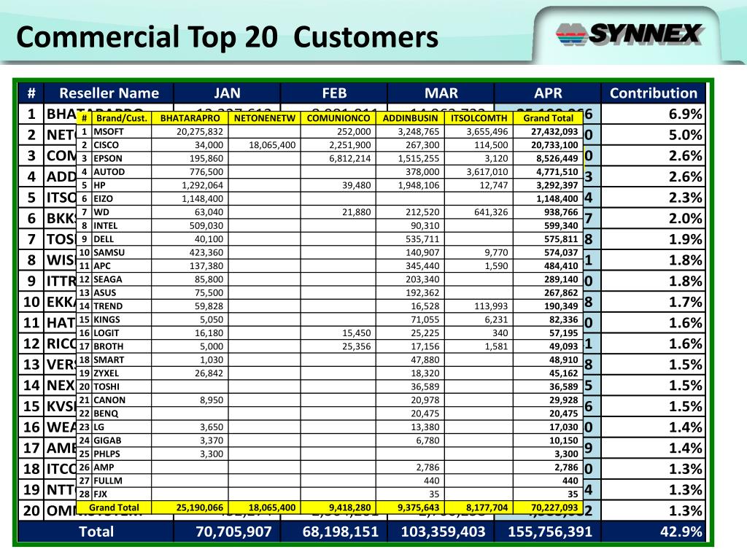This screenshot has width=747, height=560.
Task: Click the KINGS brand row label
Action: point(107,319)
